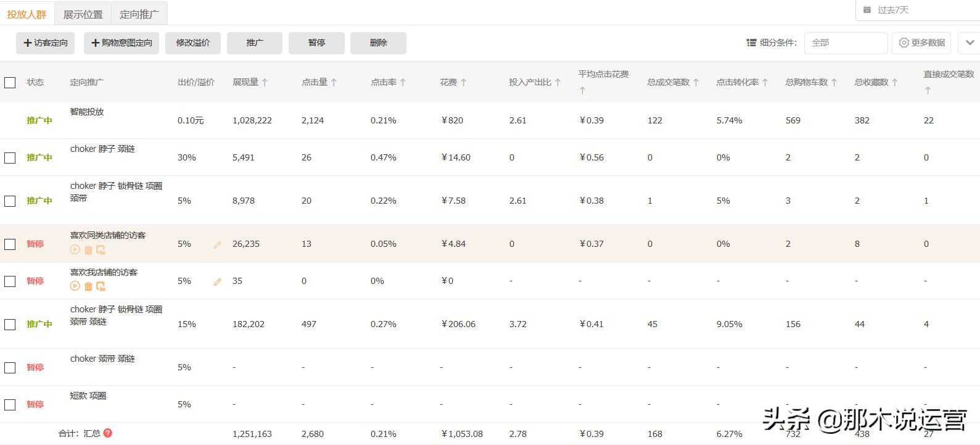Sort by 总收藏数 arrow icon

click(894, 82)
